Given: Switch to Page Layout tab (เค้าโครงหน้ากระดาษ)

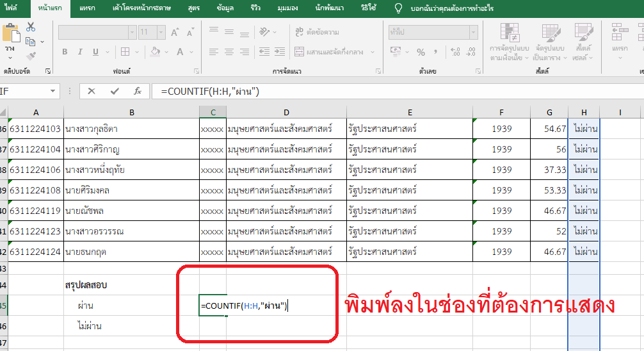Looking at the screenshot, I should click(141, 8).
